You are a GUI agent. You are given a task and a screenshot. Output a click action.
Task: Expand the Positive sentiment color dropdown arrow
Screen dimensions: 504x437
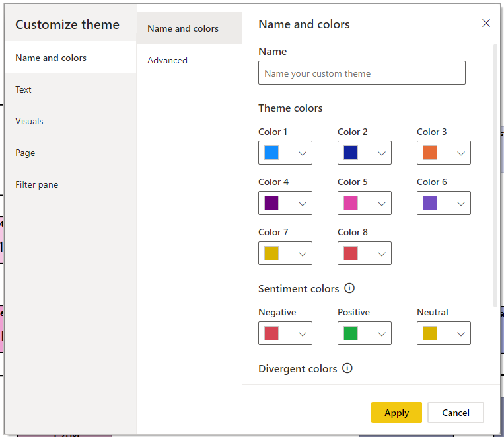tap(382, 334)
